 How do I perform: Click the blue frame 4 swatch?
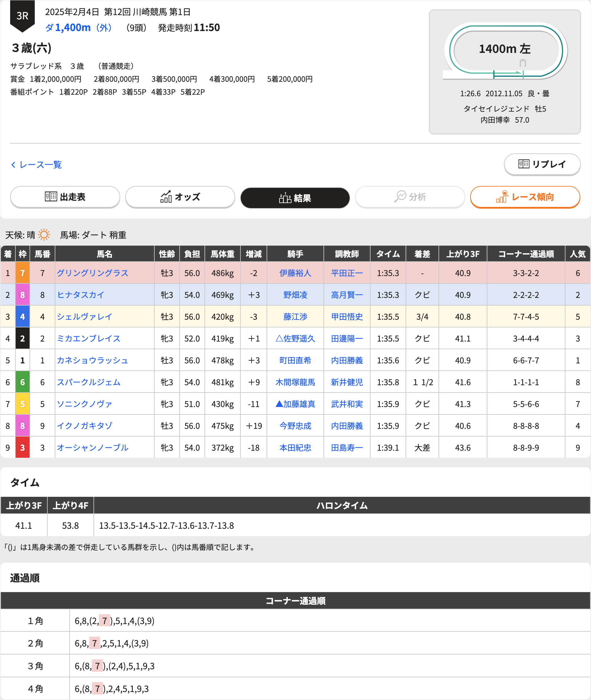tap(22, 317)
